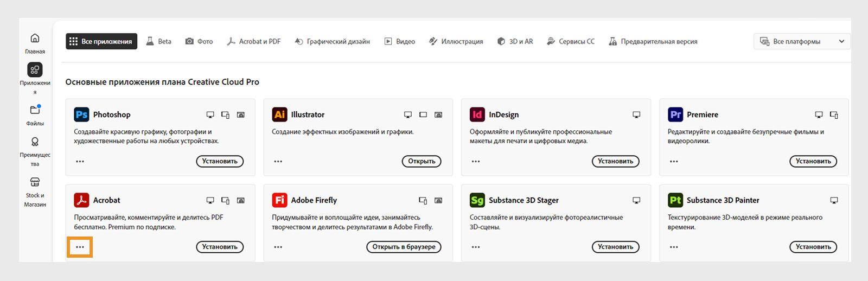Click Acrobat web platform icon
The width and height of the screenshot is (868, 281).
click(240, 201)
